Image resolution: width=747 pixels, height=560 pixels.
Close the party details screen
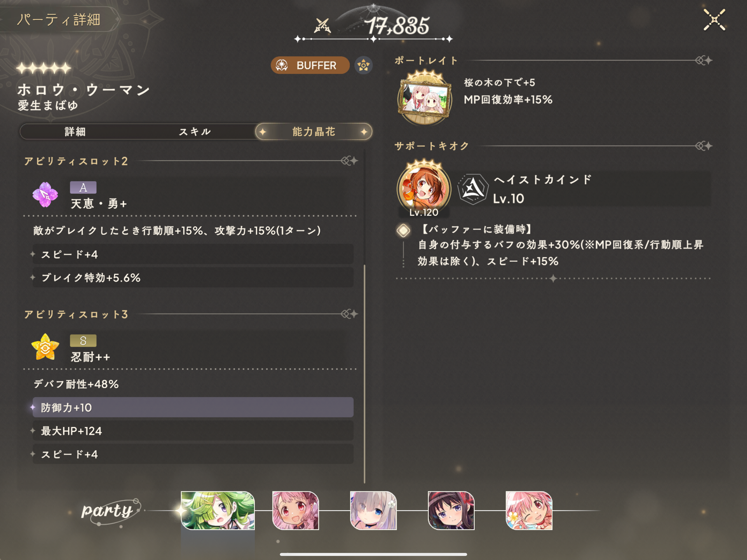714,20
